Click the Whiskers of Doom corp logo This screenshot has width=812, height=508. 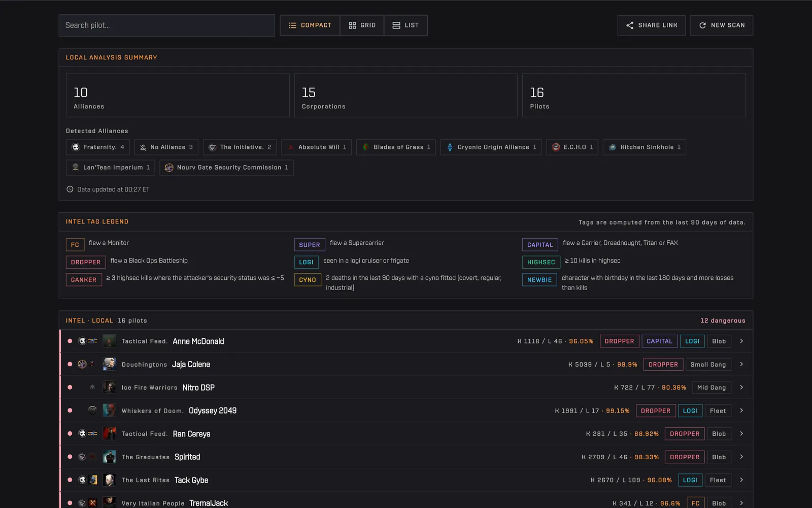point(92,410)
